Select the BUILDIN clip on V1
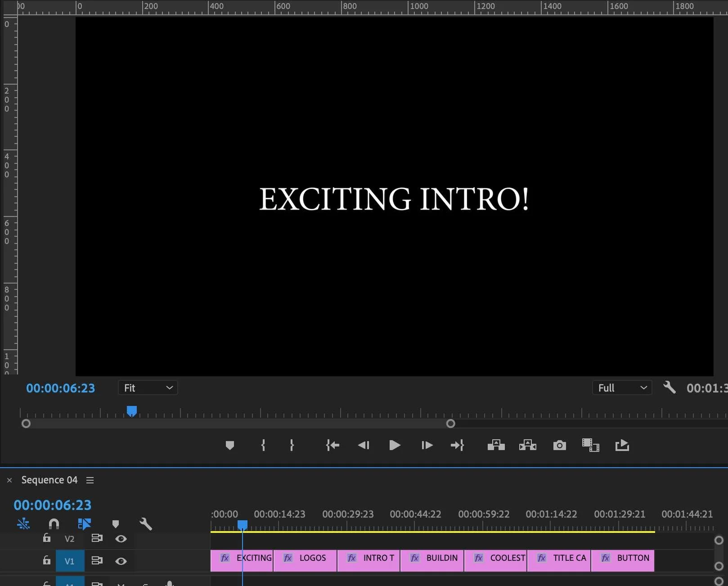The image size is (728, 586). pyautogui.click(x=432, y=561)
